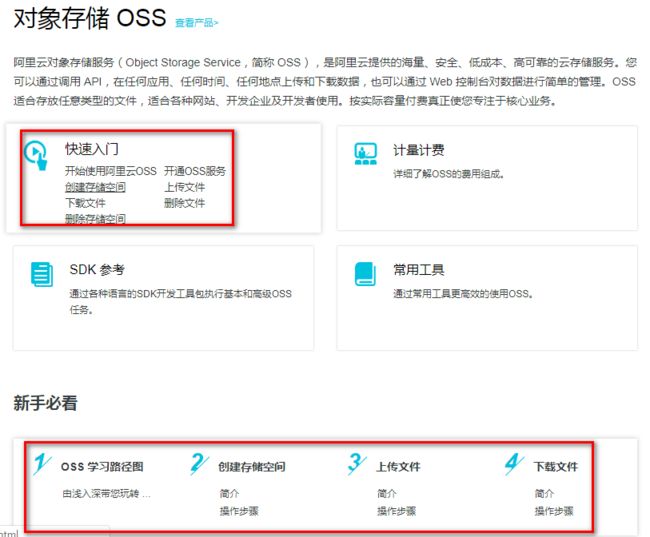Screen dimensions: 650x537
Task: Select the 对象存储 OSS page title
Action: pyautogui.click(x=90, y=18)
